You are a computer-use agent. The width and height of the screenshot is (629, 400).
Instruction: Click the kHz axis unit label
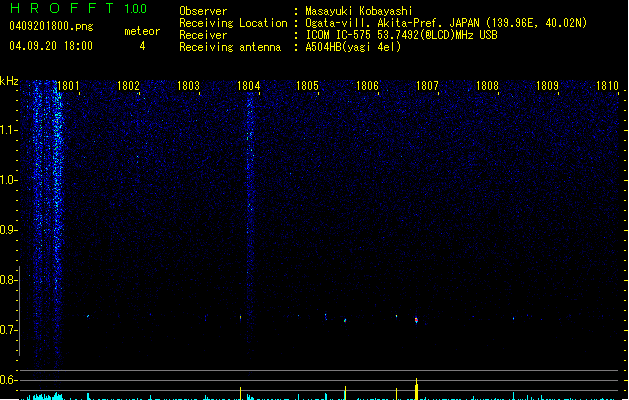click(9, 81)
